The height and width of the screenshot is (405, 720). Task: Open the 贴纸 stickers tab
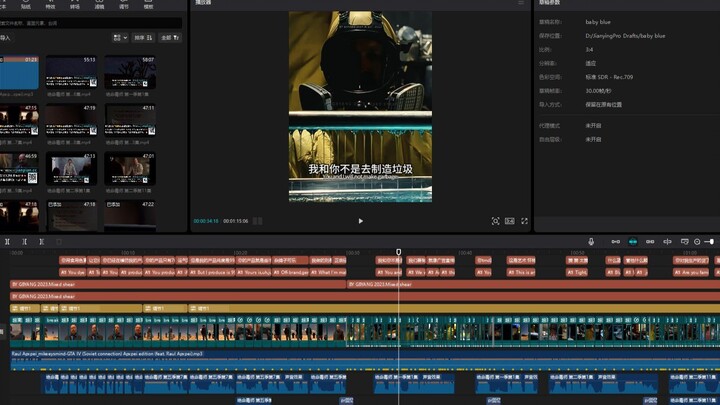click(x=26, y=5)
